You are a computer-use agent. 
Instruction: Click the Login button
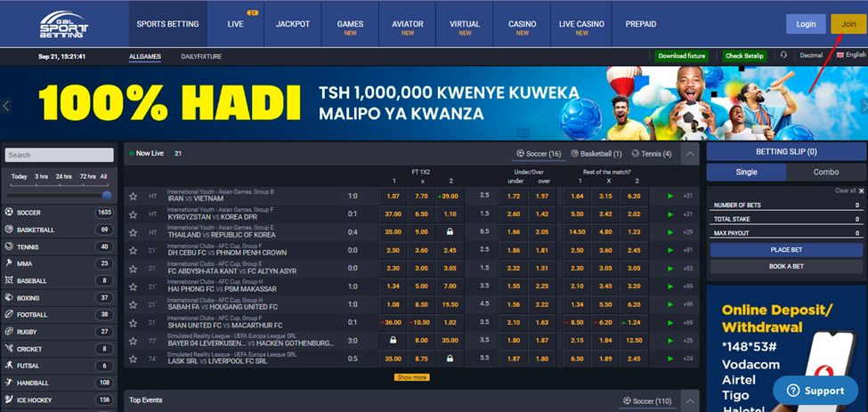(806, 24)
